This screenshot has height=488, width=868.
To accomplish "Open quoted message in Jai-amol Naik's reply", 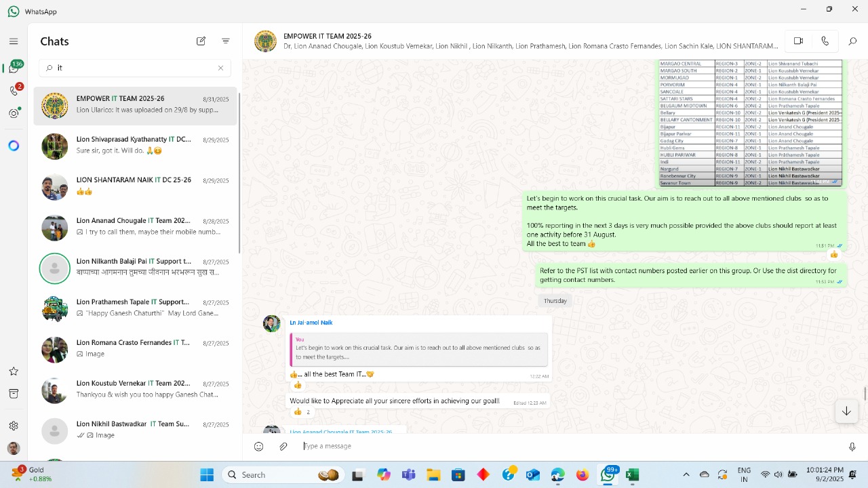I will click(418, 349).
